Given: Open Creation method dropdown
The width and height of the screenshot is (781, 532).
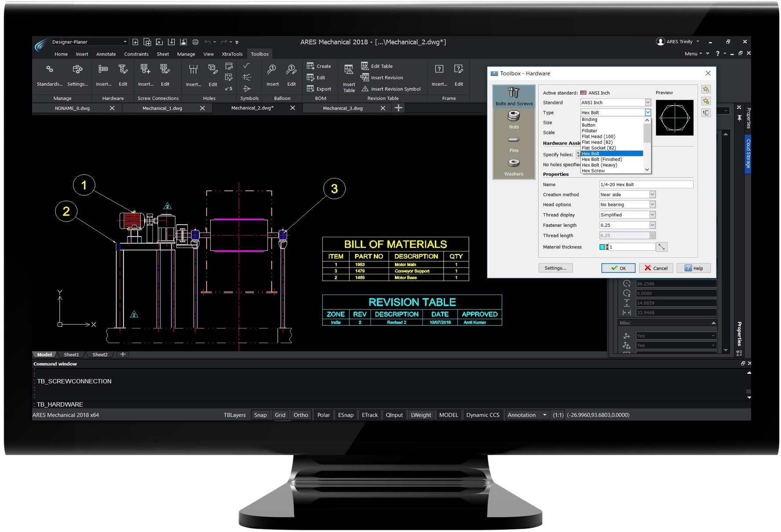Looking at the screenshot, I should (x=653, y=194).
